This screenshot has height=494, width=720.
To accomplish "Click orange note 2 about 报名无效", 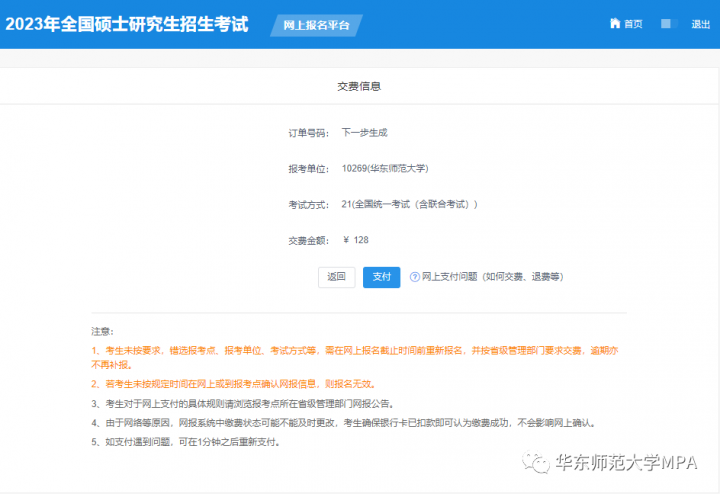I will [x=234, y=384].
